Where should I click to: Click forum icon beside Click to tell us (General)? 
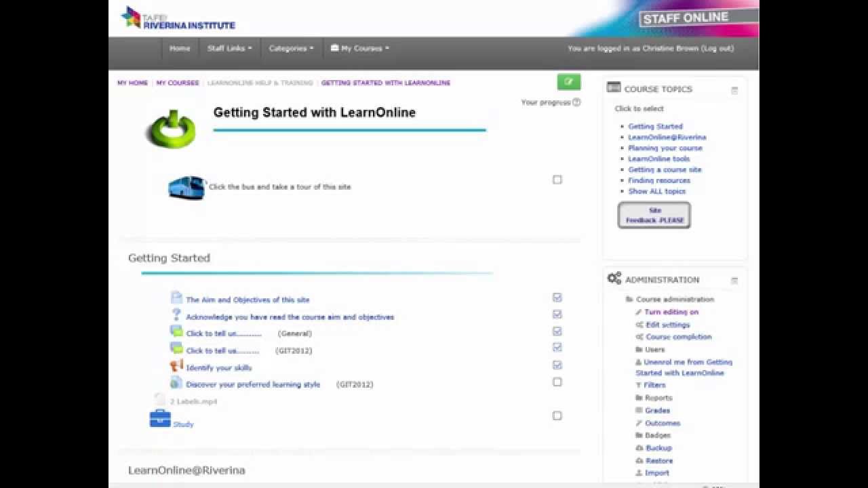176,332
